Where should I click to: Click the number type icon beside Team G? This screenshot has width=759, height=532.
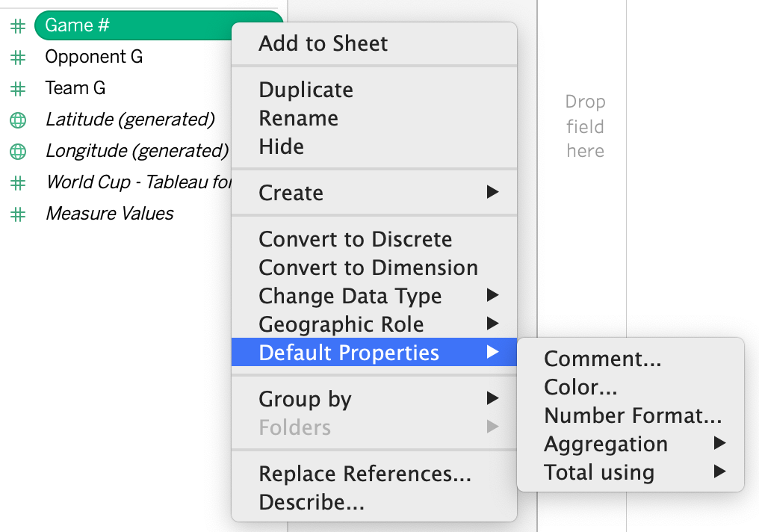(x=18, y=89)
